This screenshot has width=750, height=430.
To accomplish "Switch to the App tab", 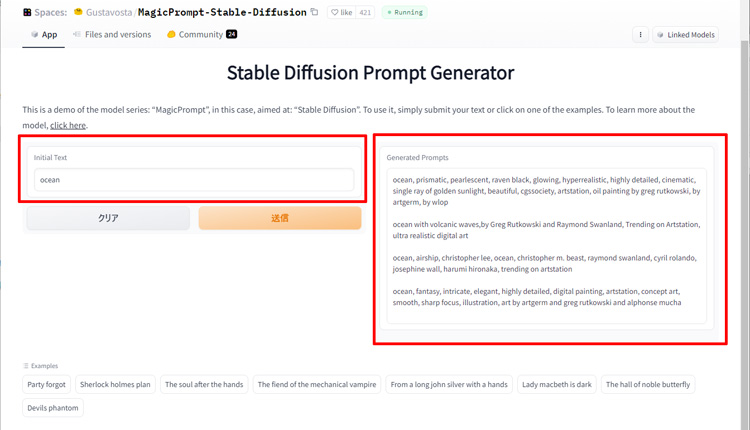I will tap(44, 34).
